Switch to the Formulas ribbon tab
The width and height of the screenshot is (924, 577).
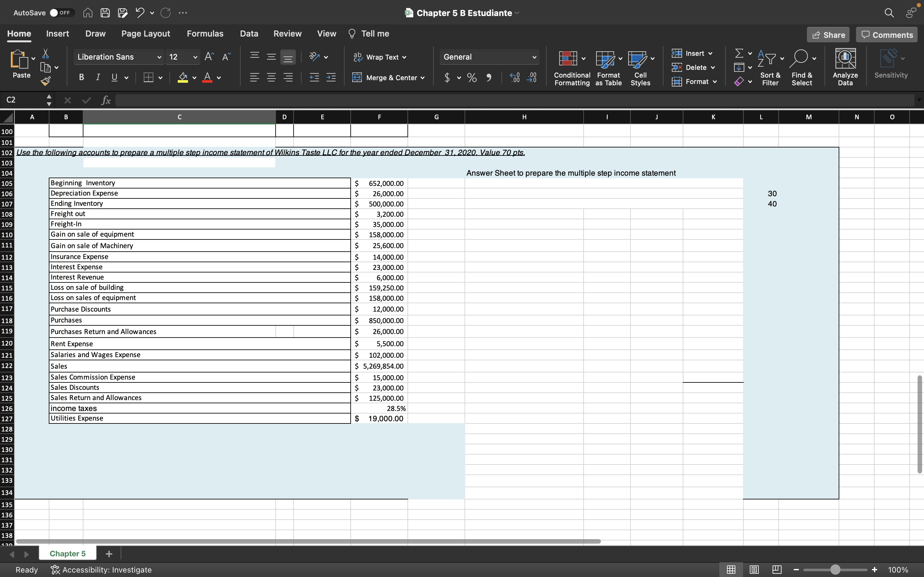(x=205, y=34)
